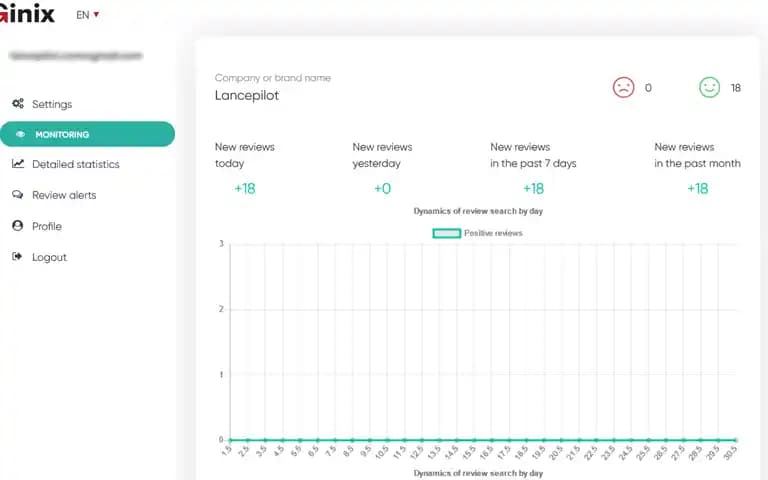Screen dimensions: 768x480
Task: Click the Profile user icon
Action: pos(18,226)
